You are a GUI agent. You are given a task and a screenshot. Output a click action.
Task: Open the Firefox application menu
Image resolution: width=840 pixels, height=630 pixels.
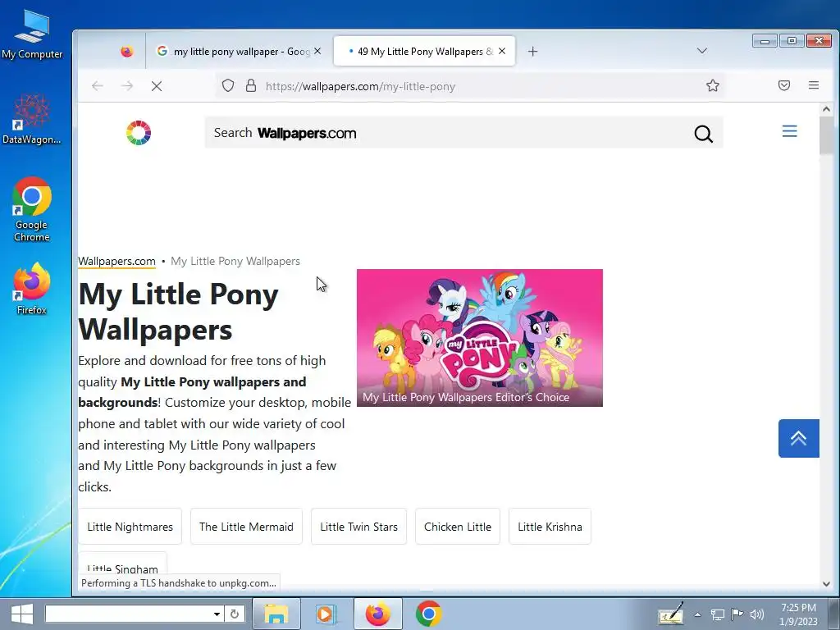coord(814,85)
